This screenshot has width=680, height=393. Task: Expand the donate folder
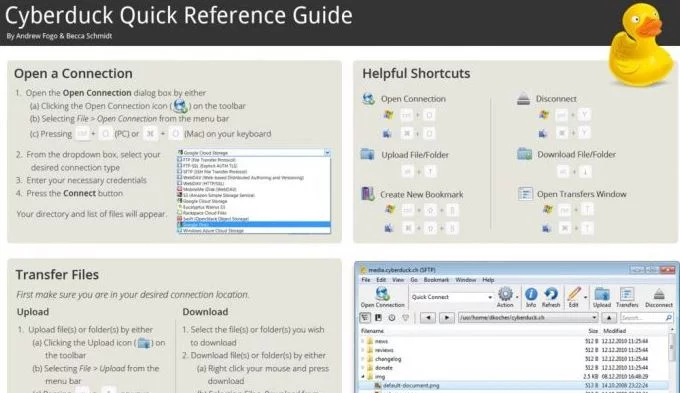pos(363,368)
